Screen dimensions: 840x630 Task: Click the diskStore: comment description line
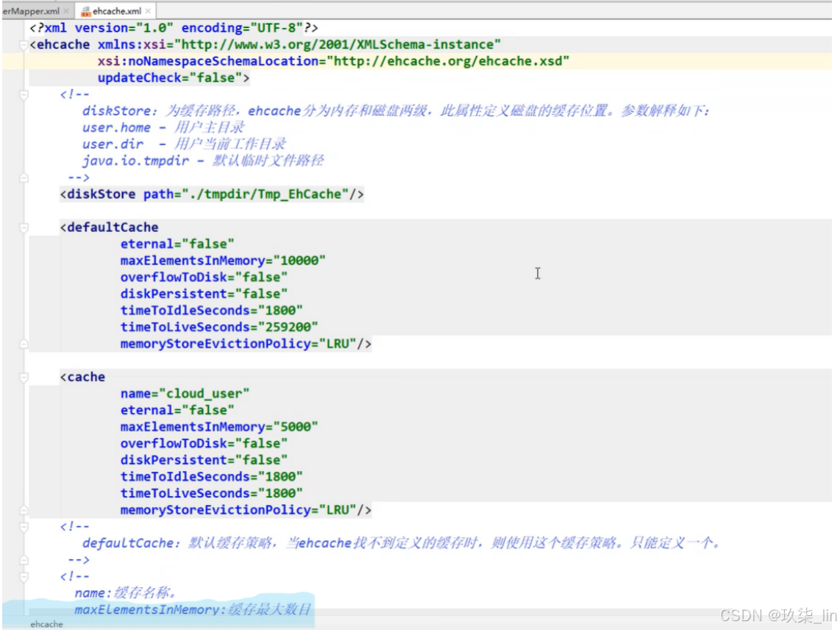click(396, 111)
